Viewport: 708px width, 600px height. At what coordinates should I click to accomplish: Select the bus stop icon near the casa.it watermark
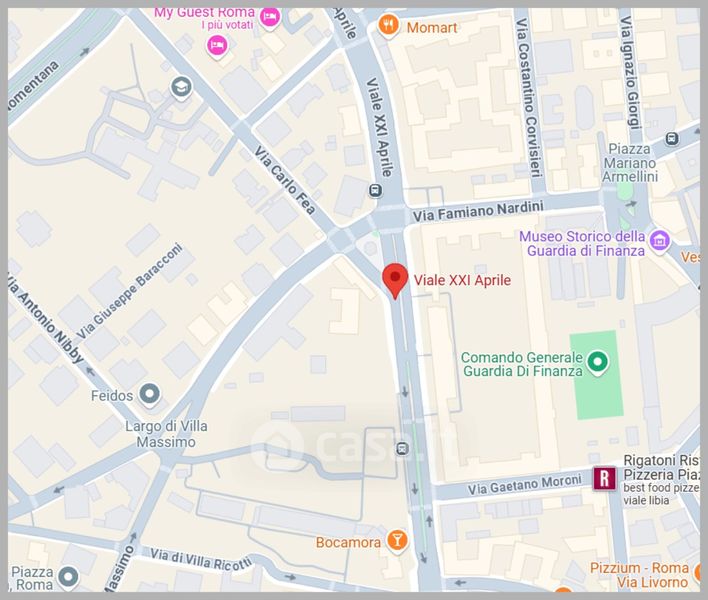pos(402,449)
